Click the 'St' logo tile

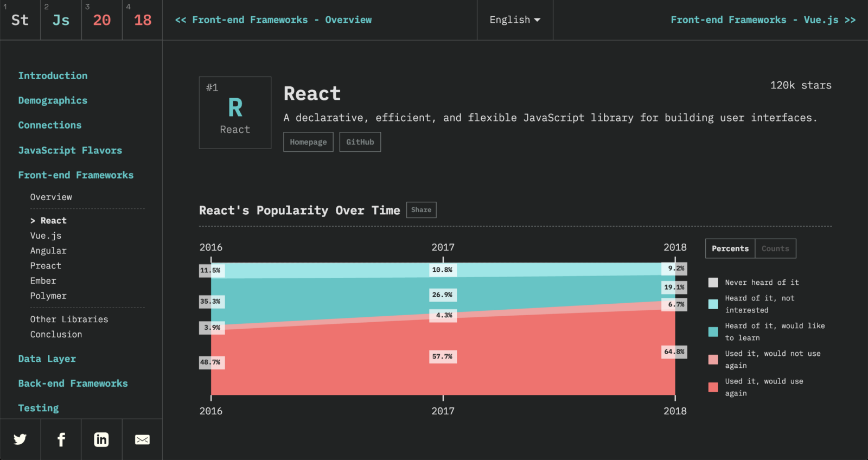click(20, 20)
